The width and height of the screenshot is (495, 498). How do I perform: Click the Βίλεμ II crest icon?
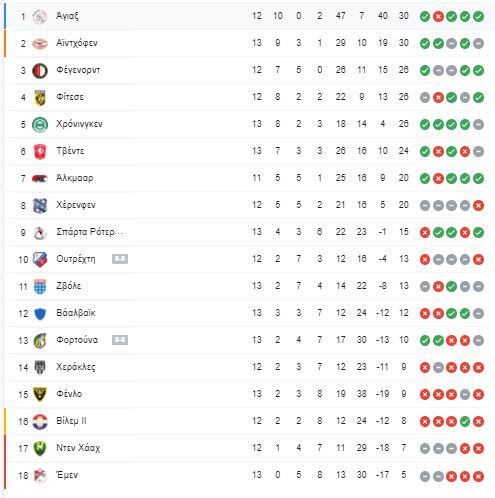pyautogui.click(x=40, y=421)
